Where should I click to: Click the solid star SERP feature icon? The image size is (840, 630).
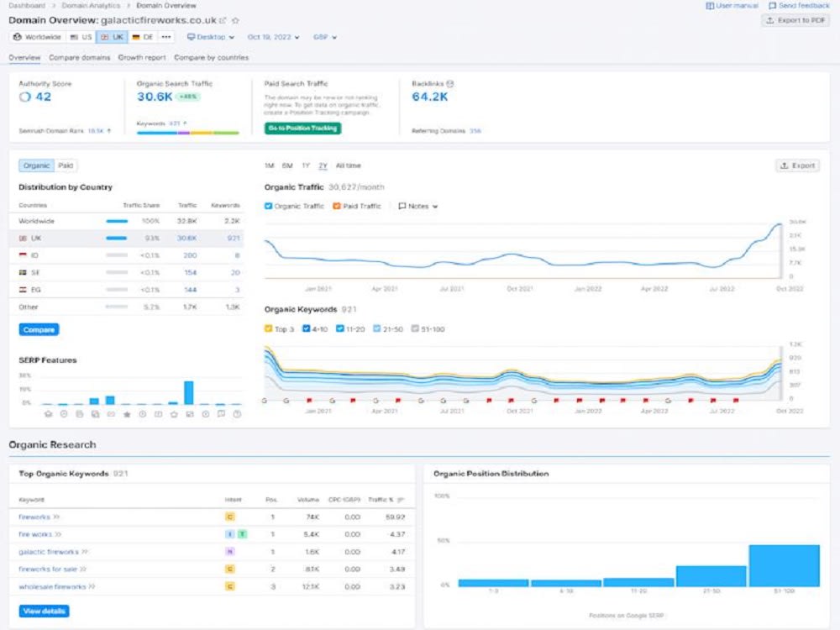(127, 414)
